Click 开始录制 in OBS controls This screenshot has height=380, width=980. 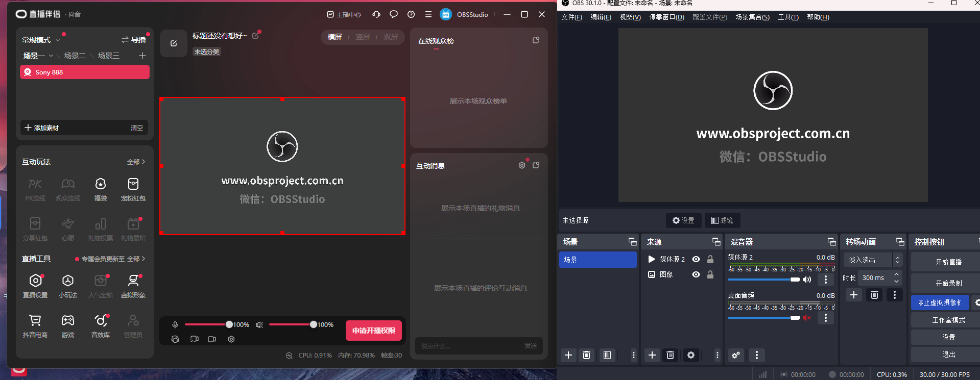948,283
